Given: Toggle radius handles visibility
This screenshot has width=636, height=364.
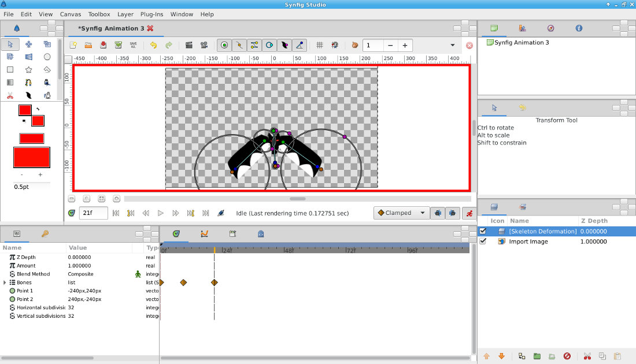Looking at the screenshot, I should pyautogui.click(x=269, y=46).
